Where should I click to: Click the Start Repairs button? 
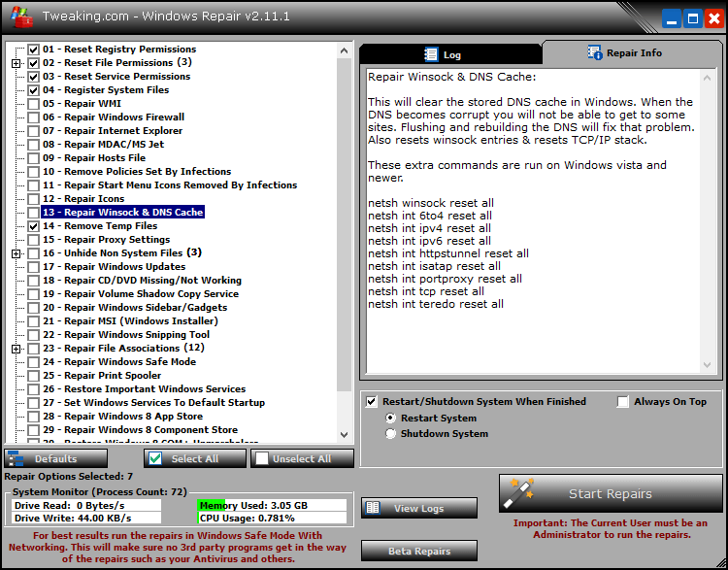(x=611, y=493)
